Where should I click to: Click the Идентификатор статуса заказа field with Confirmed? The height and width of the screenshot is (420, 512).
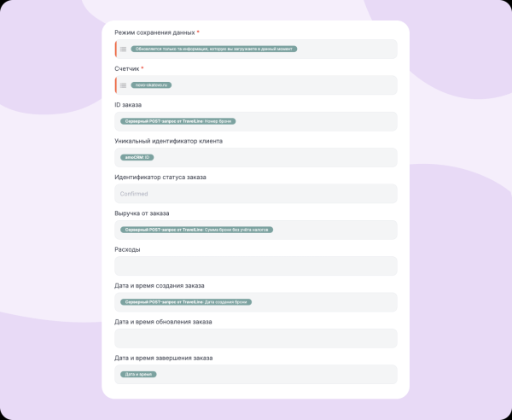[x=256, y=194]
